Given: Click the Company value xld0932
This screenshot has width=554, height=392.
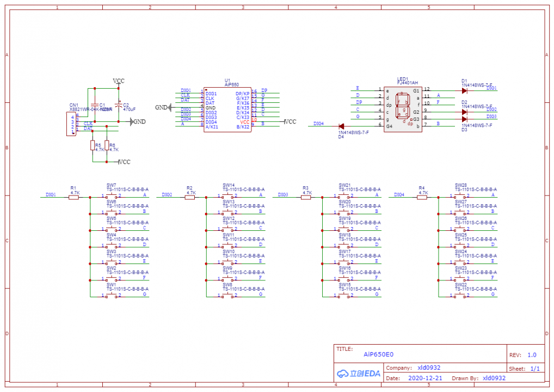Looking at the screenshot, I should point(429,367).
